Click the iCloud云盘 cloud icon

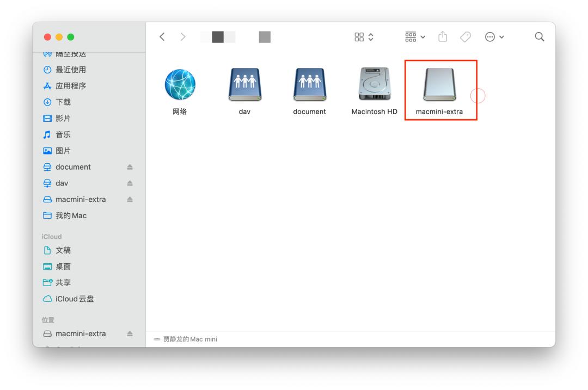(47, 299)
